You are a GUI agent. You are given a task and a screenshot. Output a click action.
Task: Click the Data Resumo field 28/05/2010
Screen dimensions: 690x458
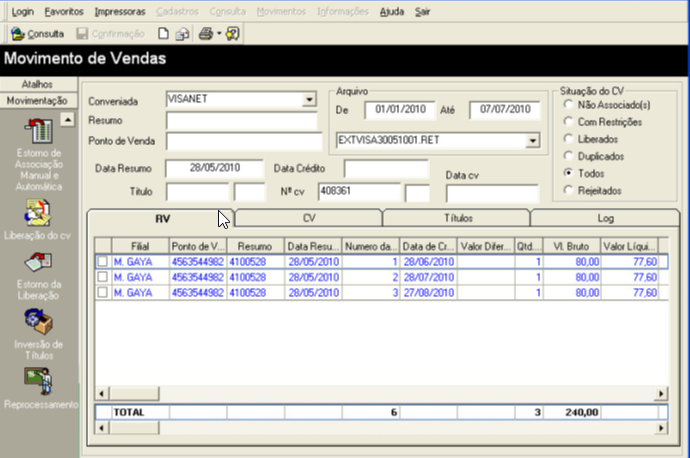214,168
